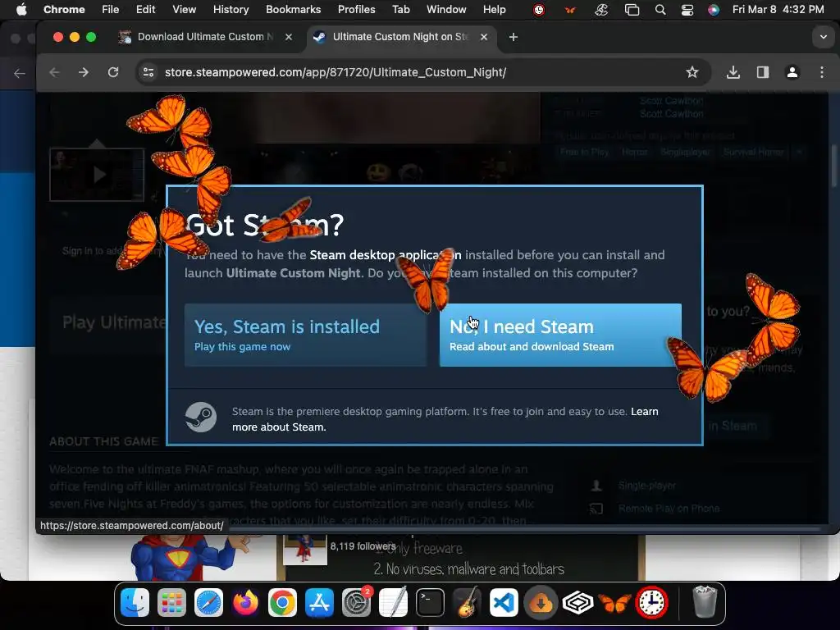Open the Tab menu
Image resolution: width=840 pixels, height=630 pixels.
point(400,10)
